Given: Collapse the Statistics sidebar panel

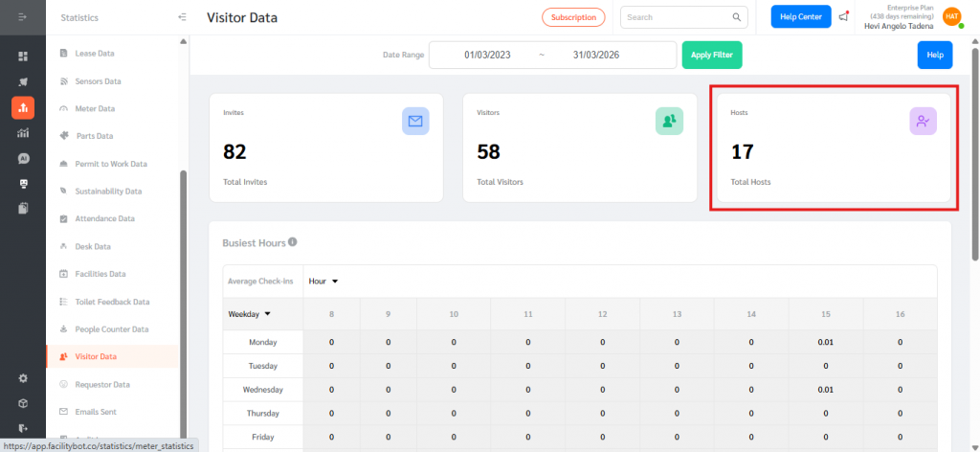Looking at the screenshot, I should click(183, 17).
